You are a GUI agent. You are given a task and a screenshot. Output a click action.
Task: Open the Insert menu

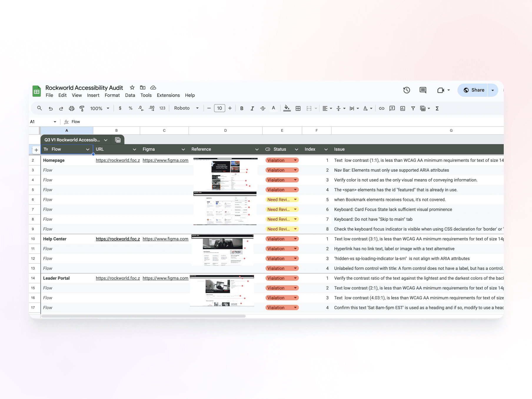tap(93, 95)
